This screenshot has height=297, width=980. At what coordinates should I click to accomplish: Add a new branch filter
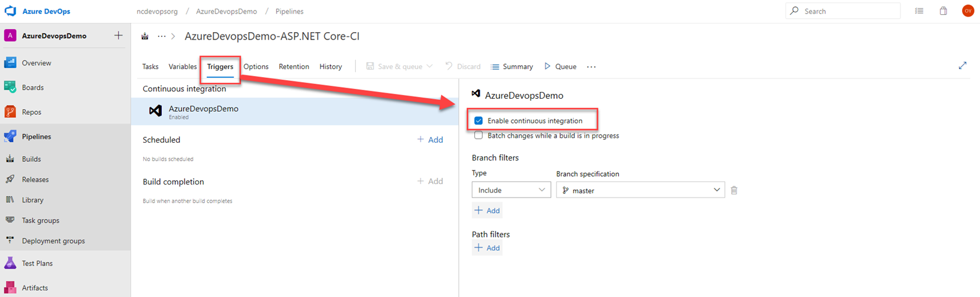[487, 211]
